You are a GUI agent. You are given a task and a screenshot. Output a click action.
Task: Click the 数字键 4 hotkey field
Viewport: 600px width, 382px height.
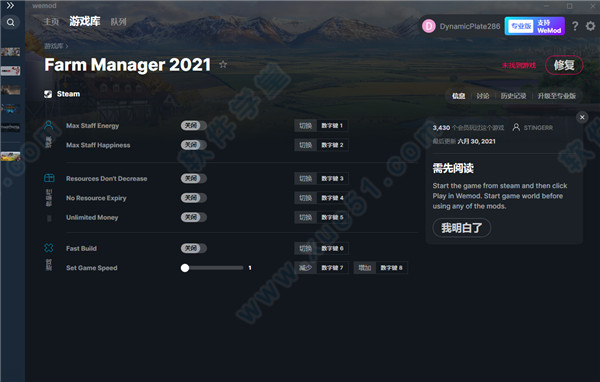pos(332,198)
